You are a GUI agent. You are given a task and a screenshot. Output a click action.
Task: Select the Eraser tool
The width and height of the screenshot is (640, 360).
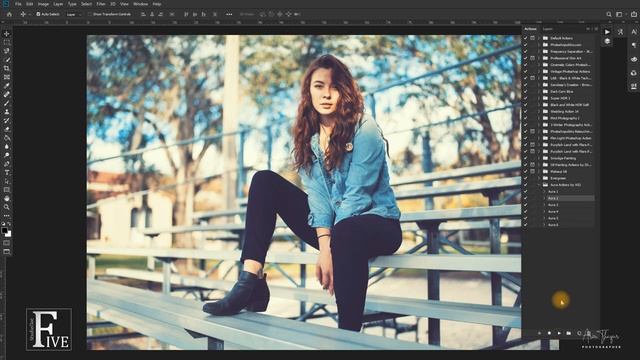click(x=7, y=129)
